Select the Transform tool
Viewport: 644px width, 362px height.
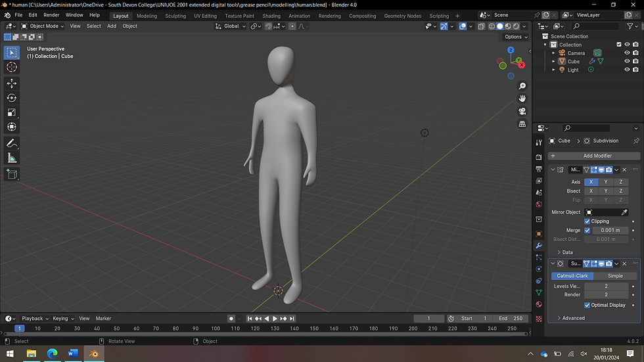12,127
